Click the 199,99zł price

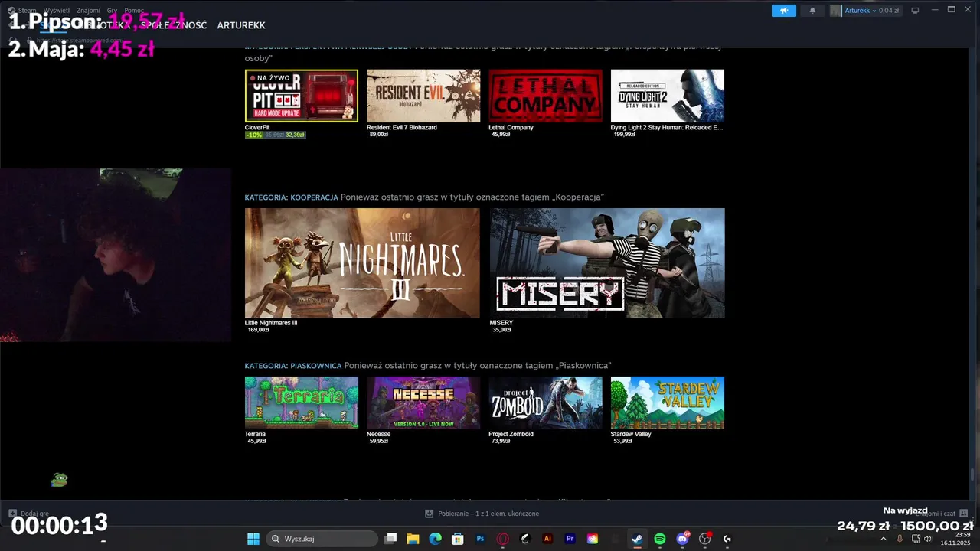pos(625,135)
